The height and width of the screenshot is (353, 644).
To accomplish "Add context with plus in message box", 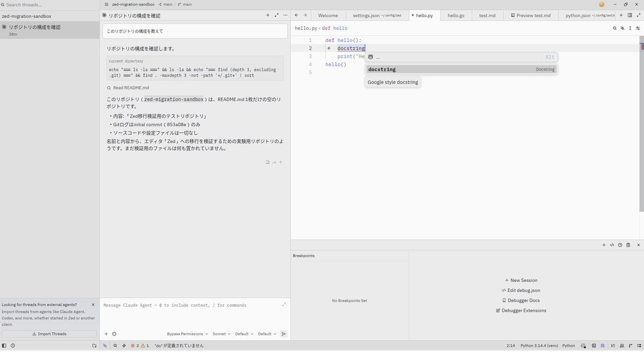I will pos(106,334).
